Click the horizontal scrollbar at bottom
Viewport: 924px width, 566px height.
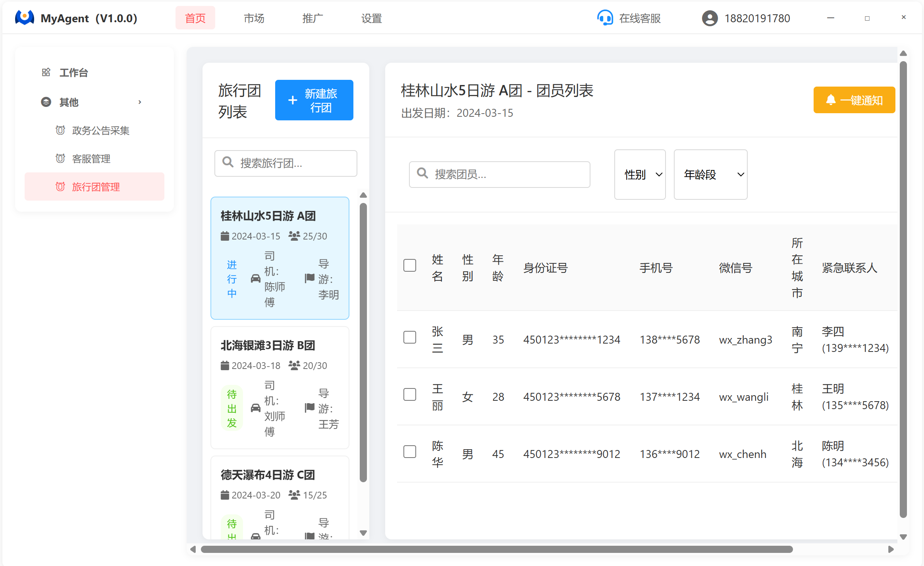(496, 549)
